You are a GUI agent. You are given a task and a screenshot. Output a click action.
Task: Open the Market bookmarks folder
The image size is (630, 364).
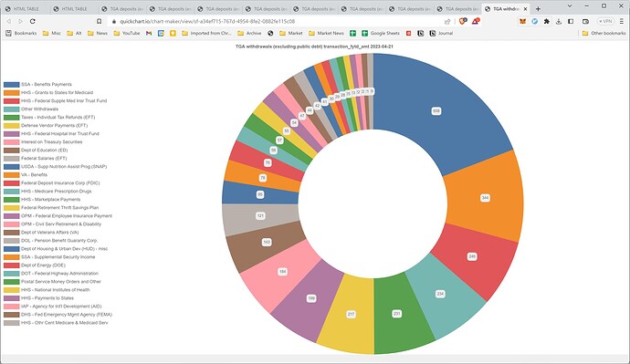pos(291,34)
